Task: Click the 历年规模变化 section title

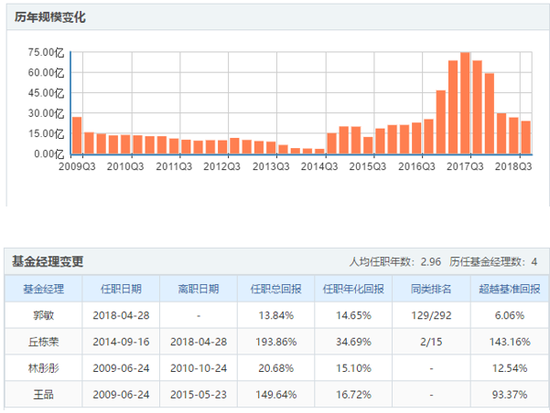Action: [x=50, y=17]
